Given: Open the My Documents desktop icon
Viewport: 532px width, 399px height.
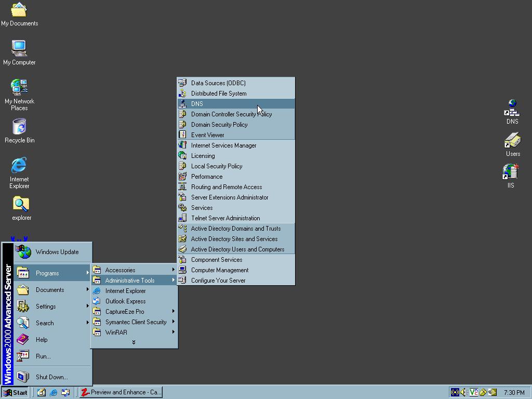Looking at the screenshot, I should (x=19, y=14).
